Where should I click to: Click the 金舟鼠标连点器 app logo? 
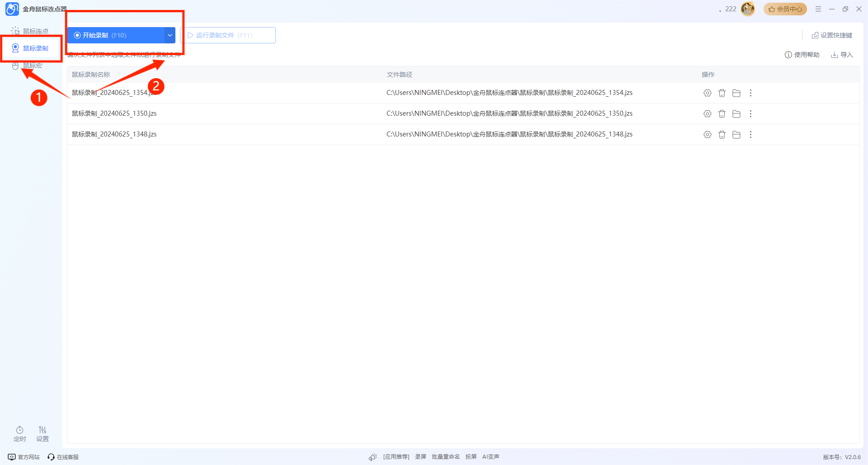click(12, 9)
